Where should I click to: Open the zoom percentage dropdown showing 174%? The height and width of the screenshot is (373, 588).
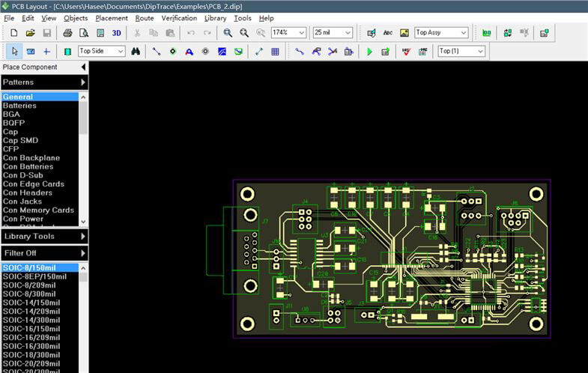[288, 33]
